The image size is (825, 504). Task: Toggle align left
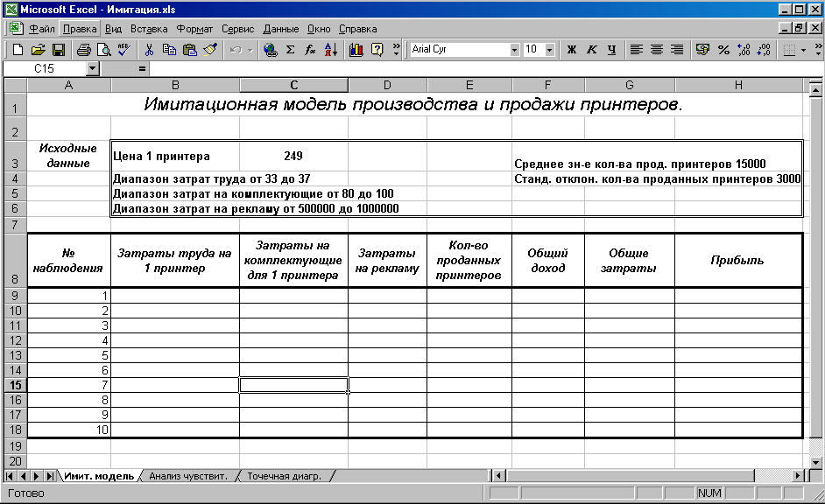pyautogui.click(x=637, y=50)
